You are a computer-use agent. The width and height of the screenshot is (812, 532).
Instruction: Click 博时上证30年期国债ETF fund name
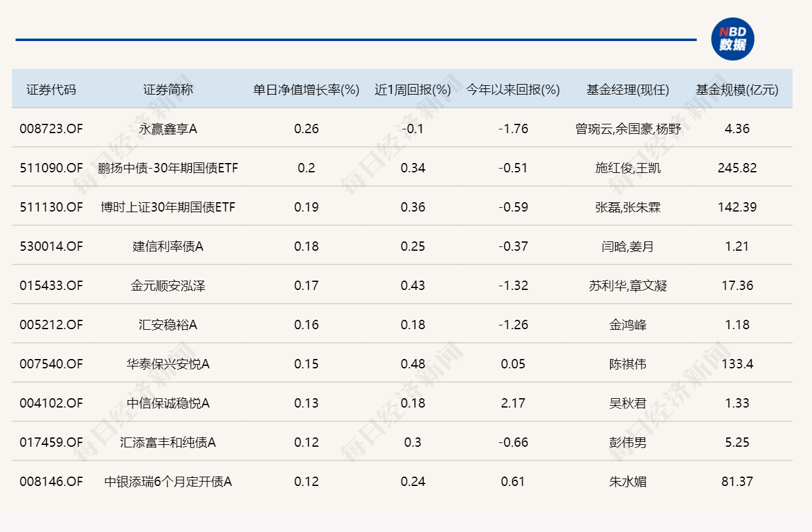tap(168, 207)
